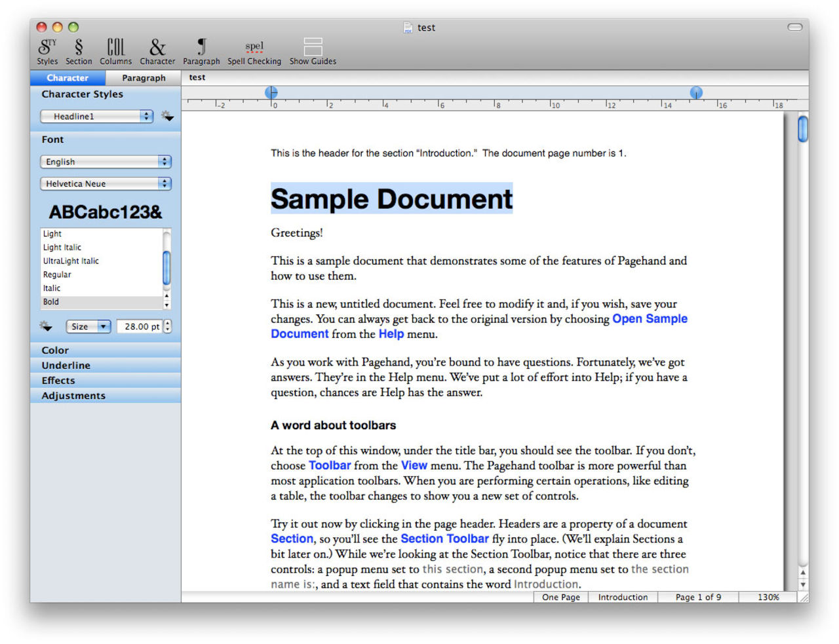Expand the Color section
The height and width of the screenshot is (644, 839).
56,350
